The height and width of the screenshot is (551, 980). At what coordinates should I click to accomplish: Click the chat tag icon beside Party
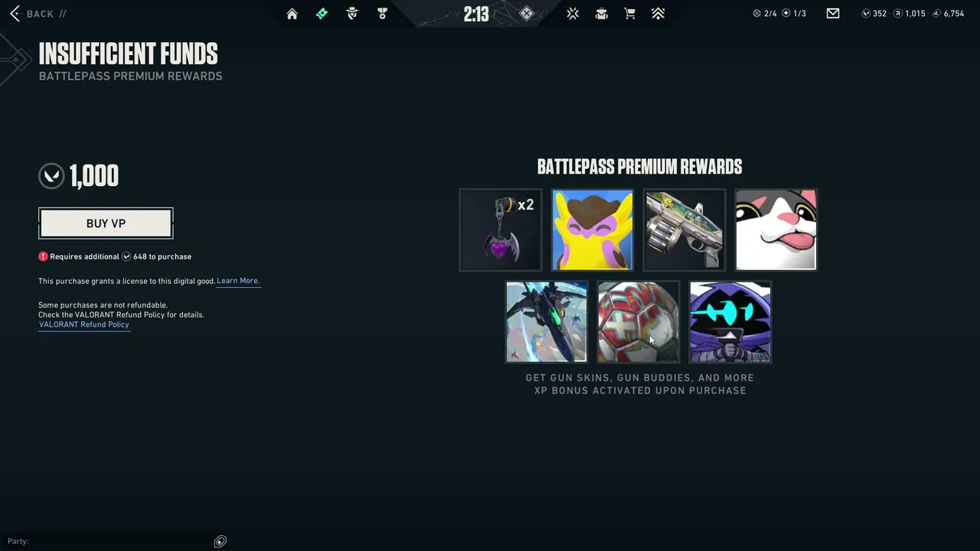[x=220, y=542]
